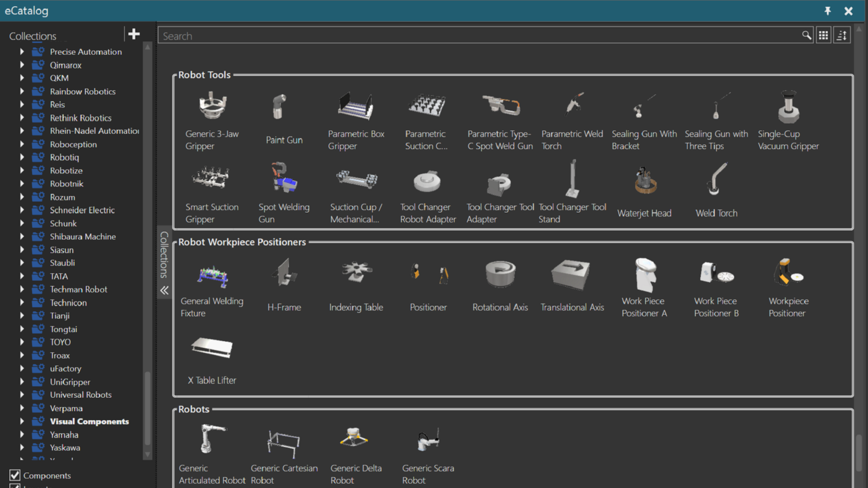Viewport: 868px width, 488px height.
Task: Expand the Universal Robots collection
Action: point(21,395)
